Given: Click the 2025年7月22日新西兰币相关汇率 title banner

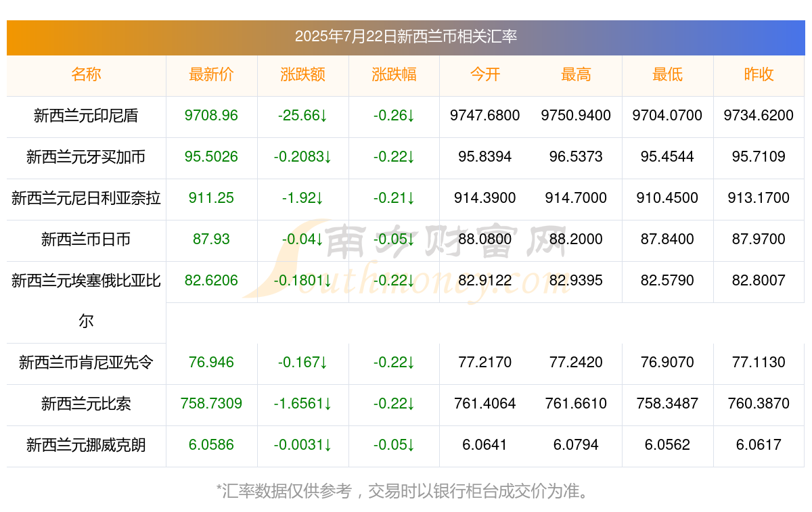Looking at the screenshot, I should [x=406, y=37].
